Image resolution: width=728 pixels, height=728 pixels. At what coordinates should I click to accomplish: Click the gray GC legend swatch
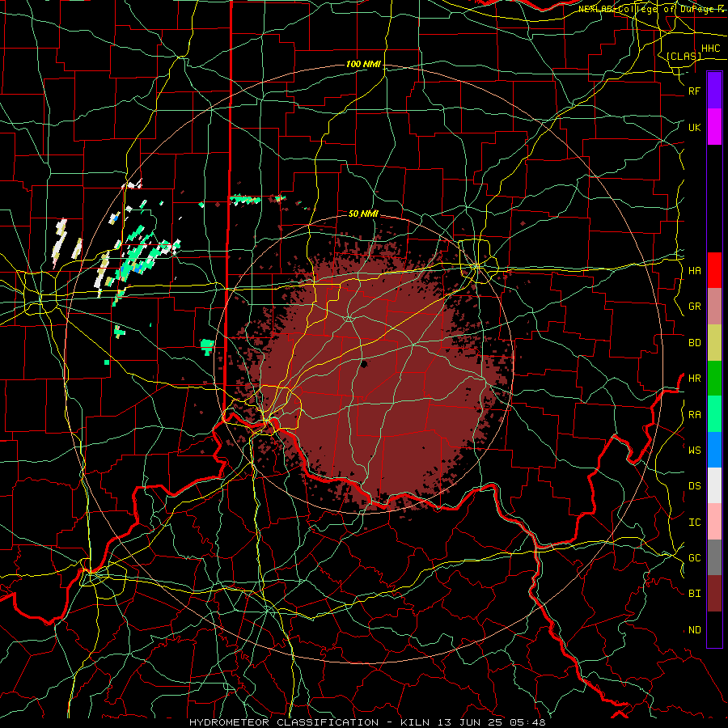(x=714, y=557)
